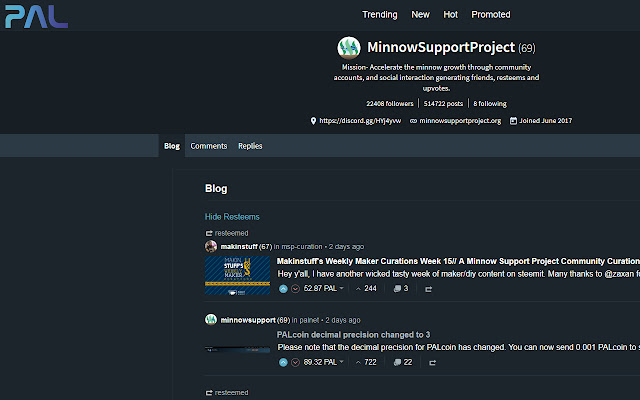
Task: Switch to the Blog tab
Action: 172,146
